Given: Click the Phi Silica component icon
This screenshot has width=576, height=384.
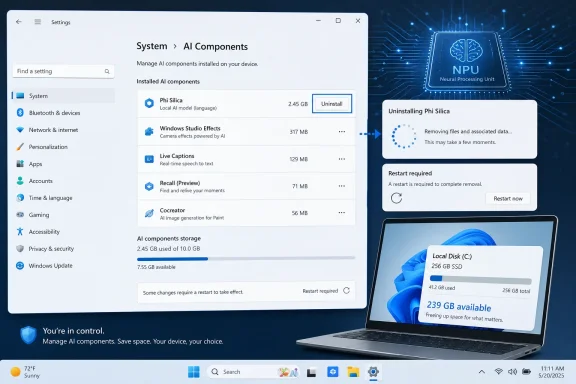Looking at the screenshot, I should click(x=149, y=103).
